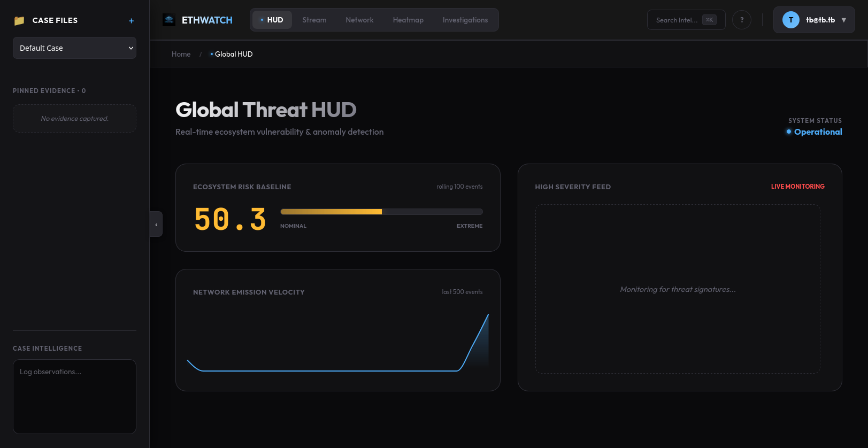This screenshot has height=448, width=868.
Task: Open ETHWATCH brand name link
Action: (207, 20)
